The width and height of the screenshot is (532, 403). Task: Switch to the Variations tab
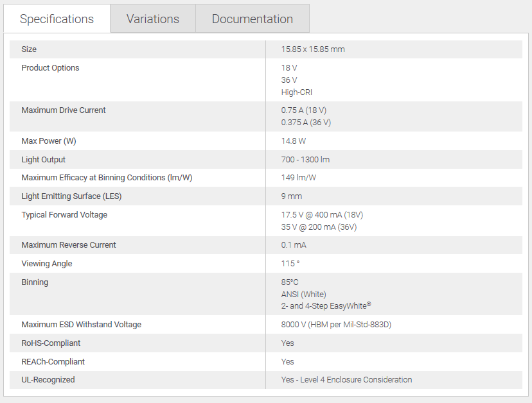(152, 19)
